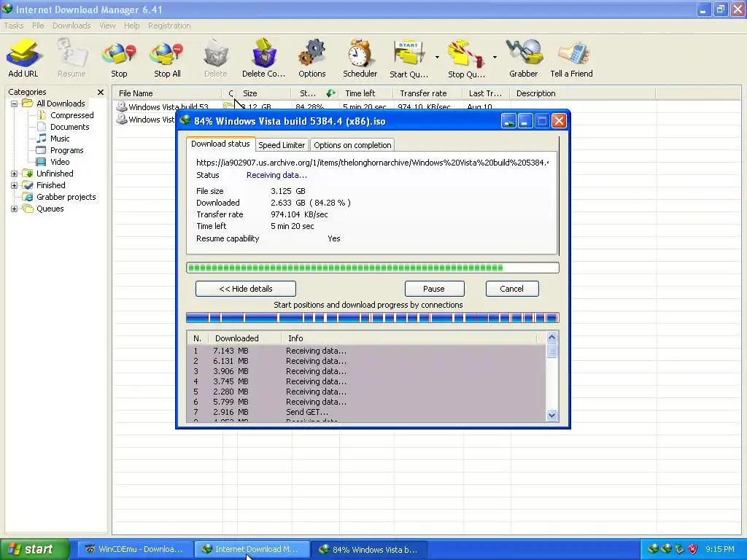Open the View menu

click(107, 26)
